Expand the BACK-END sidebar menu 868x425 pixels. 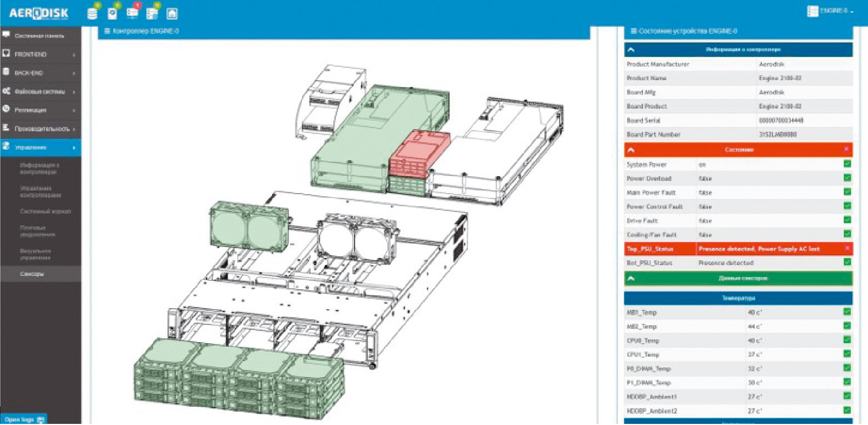point(40,73)
